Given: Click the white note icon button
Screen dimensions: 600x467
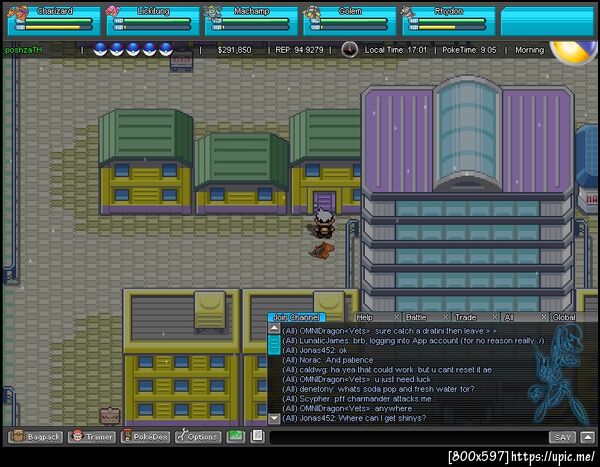Looking at the screenshot, I should (x=258, y=436).
